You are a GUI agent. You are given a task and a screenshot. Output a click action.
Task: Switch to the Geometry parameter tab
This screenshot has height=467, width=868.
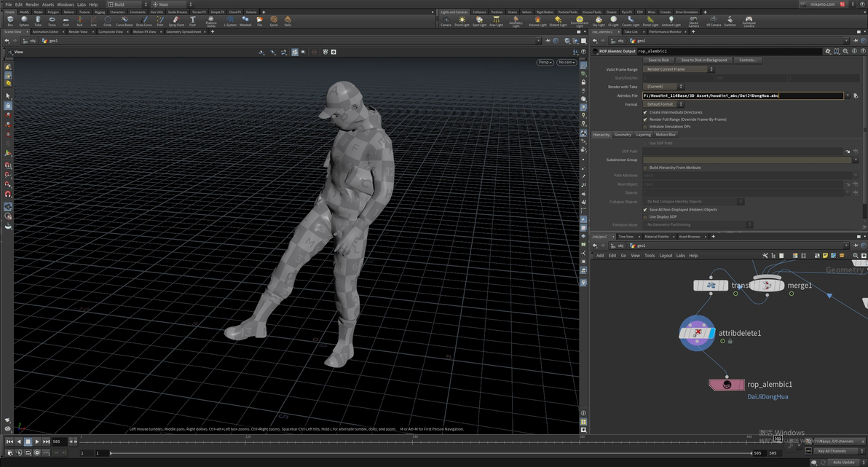coord(623,135)
